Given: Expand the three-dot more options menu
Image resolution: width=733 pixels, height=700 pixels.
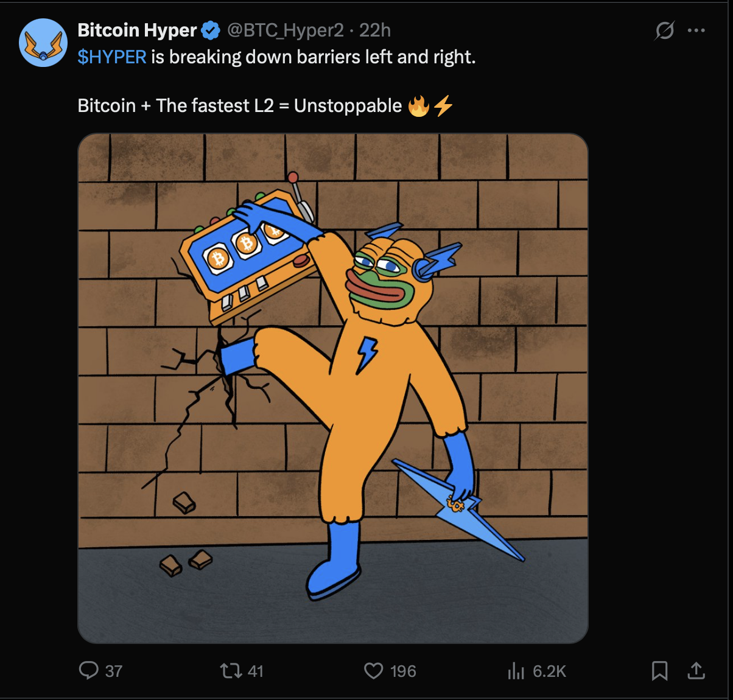Looking at the screenshot, I should 696,30.
